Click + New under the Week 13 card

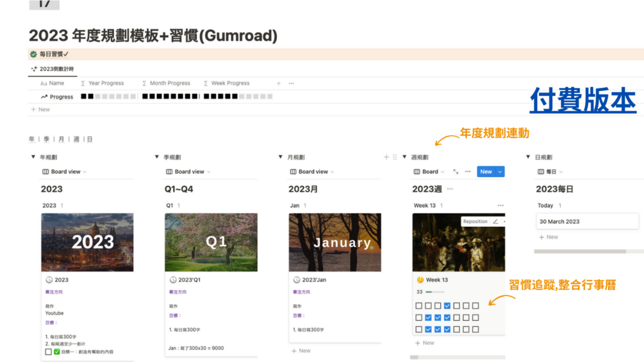[425, 343]
